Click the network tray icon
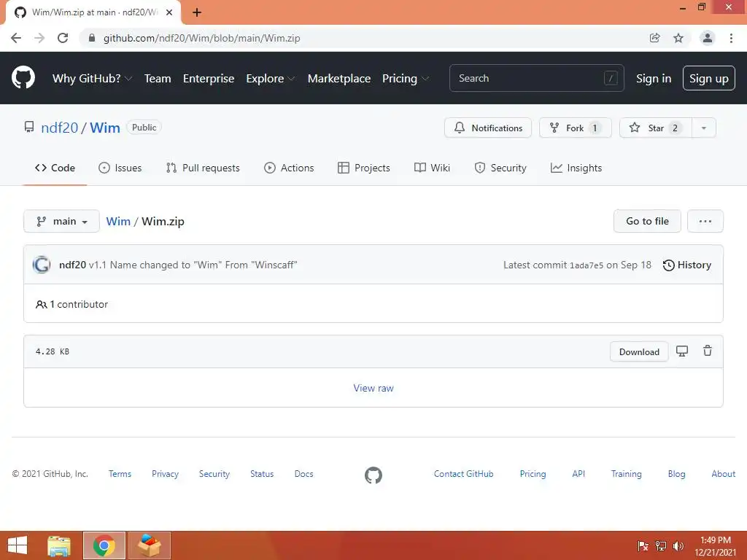 661,546
